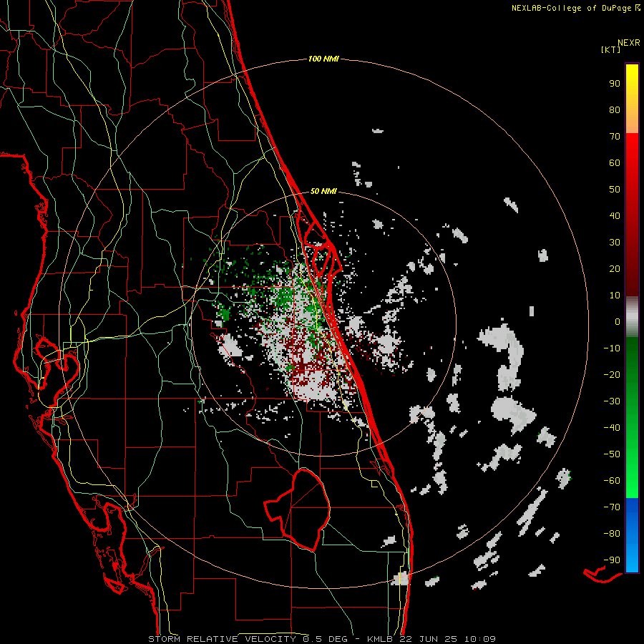Click the -80 value on the velocity scale

click(x=612, y=534)
